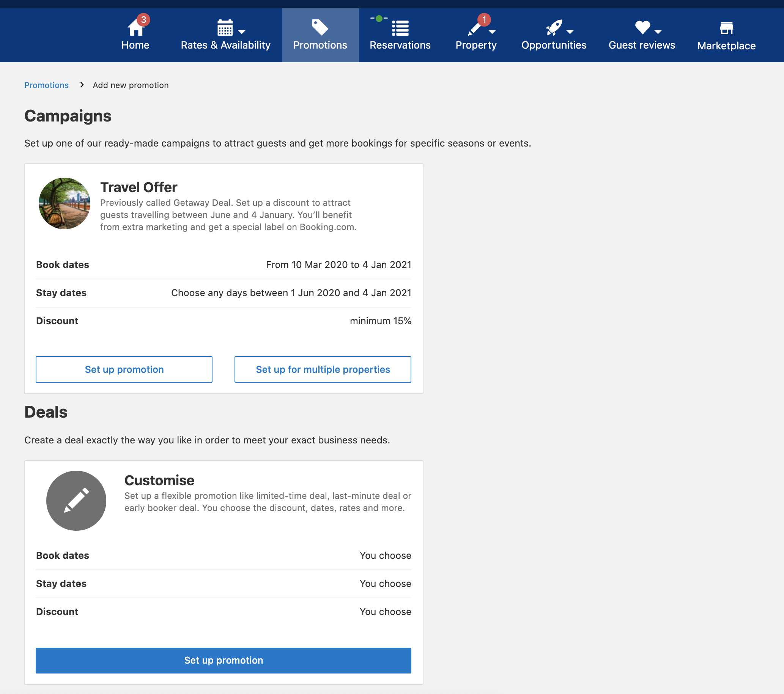Image resolution: width=784 pixels, height=694 pixels.
Task: Expand the Property menu dropdown arrow
Action: tap(492, 32)
